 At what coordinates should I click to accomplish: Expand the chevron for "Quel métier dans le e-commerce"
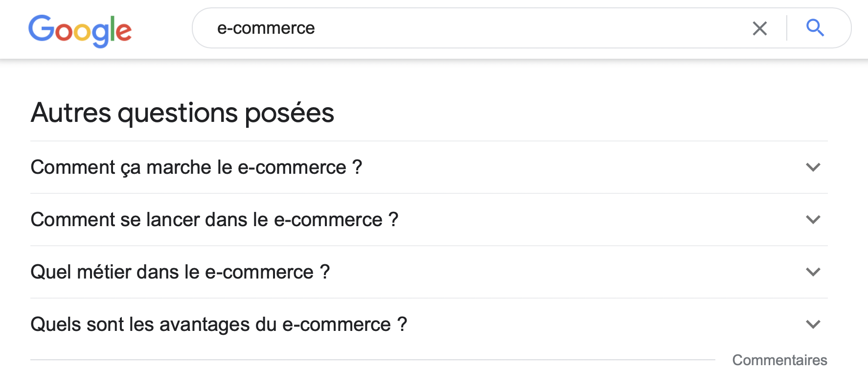click(x=813, y=272)
